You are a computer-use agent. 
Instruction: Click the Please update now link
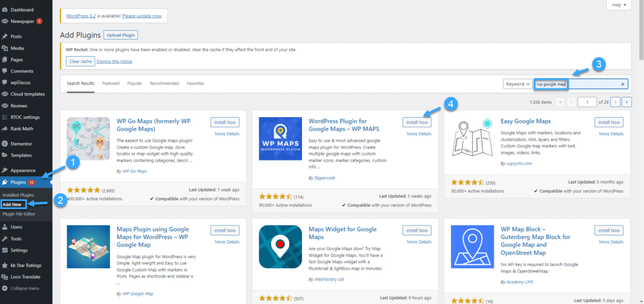coord(142,16)
